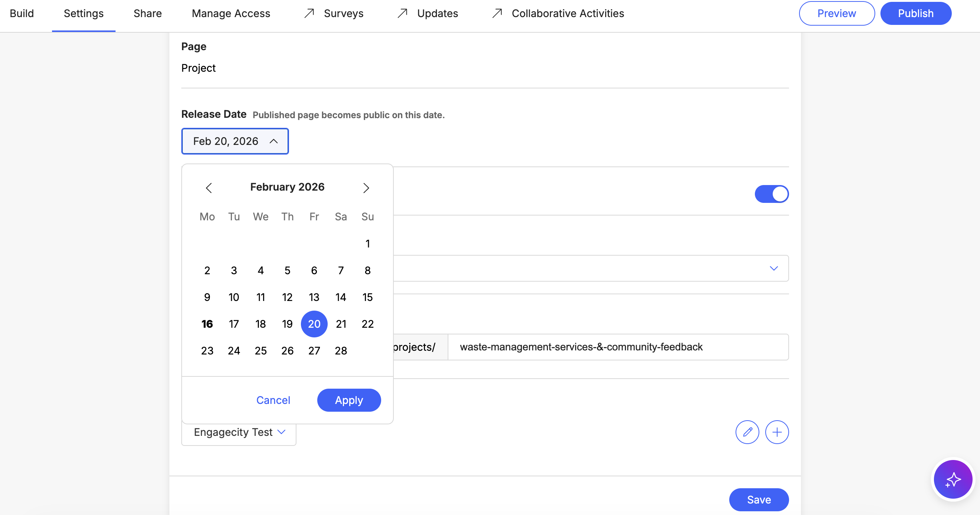Click the project URL slug field
Screen dimensions: 980x515
point(618,347)
